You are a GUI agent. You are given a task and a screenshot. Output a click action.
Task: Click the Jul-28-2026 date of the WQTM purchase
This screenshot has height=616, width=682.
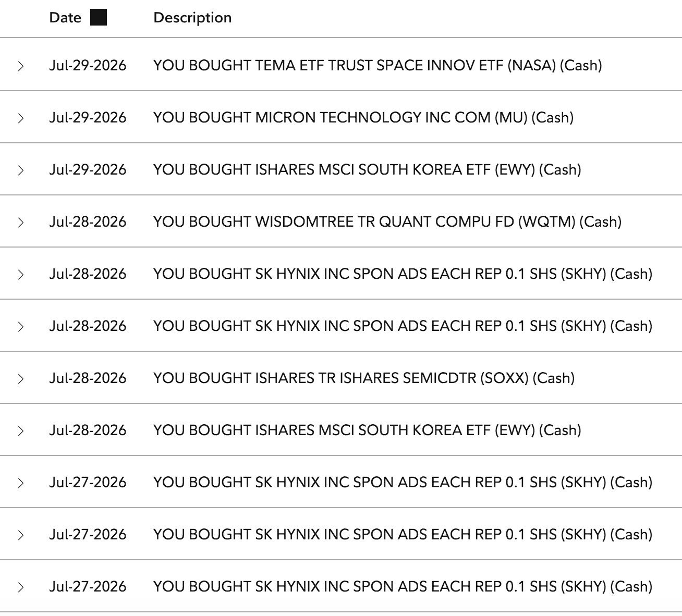click(88, 222)
